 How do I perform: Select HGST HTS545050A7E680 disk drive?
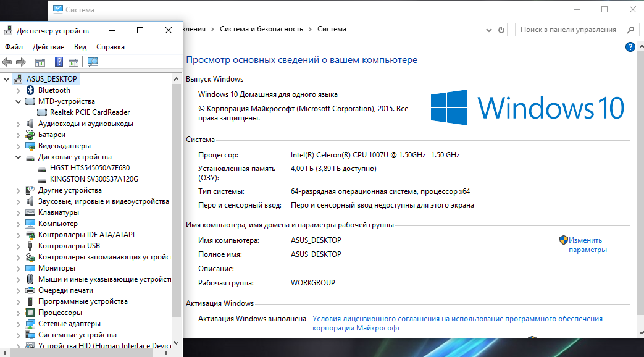tap(90, 167)
